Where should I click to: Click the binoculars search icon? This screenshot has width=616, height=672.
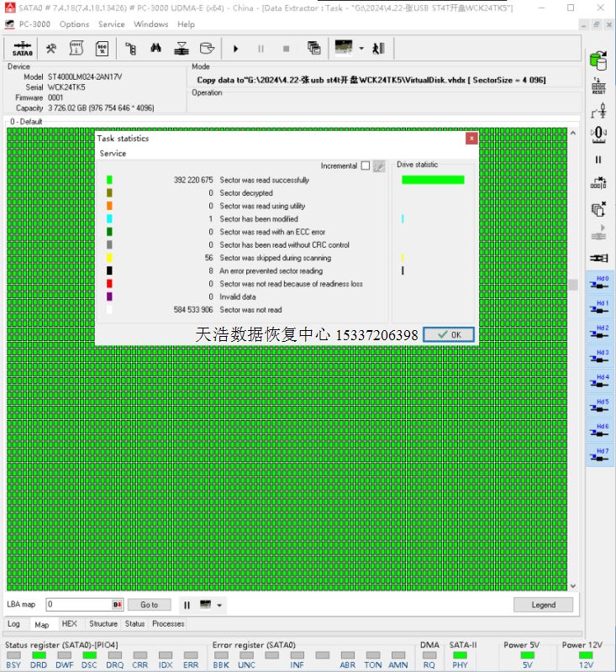pyautogui.click(x=155, y=48)
